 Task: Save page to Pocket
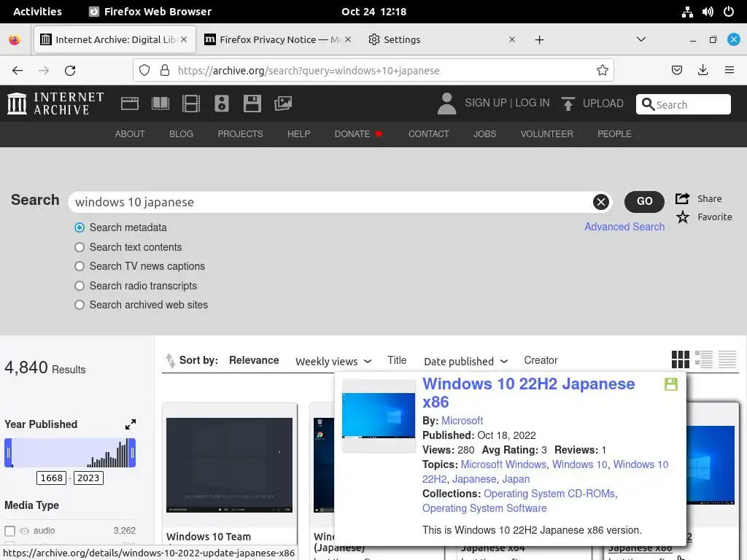pyautogui.click(x=676, y=71)
